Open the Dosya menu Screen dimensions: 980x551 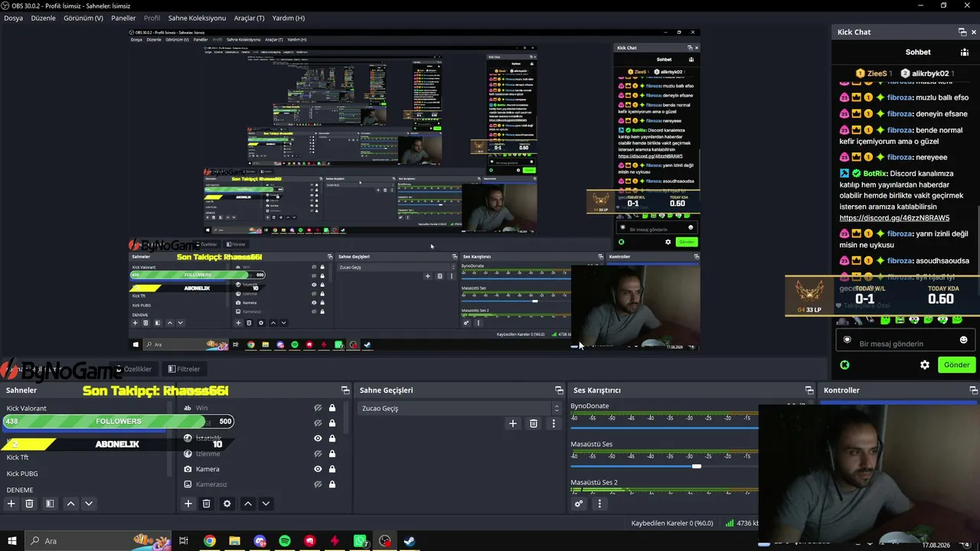(x=14, y=18)
